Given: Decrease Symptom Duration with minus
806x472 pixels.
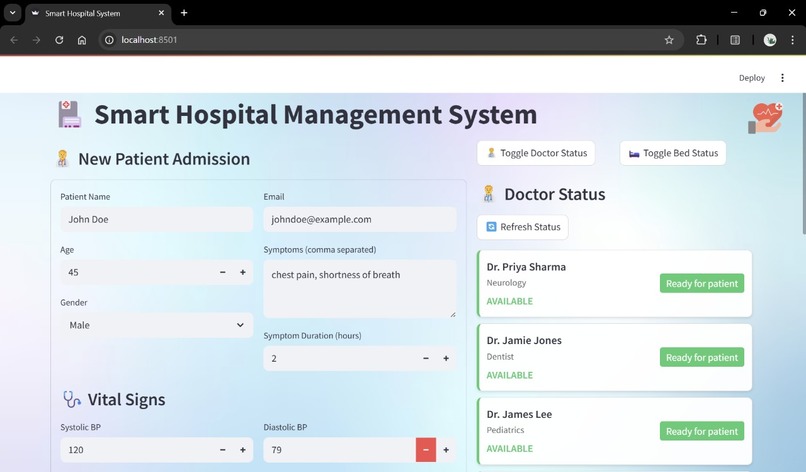Looking at the screenshot, I should pyautogui.click(x=426, y=358).
